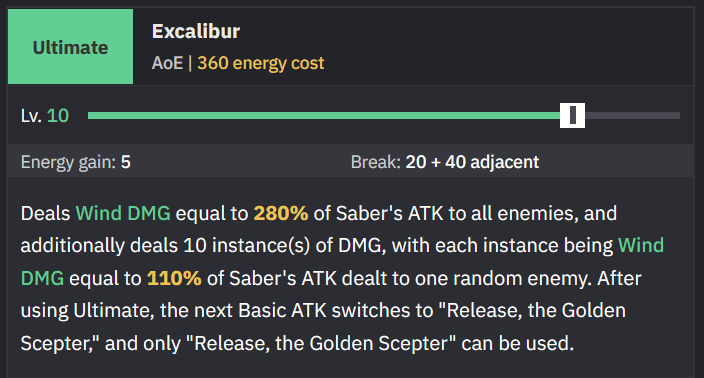This screenshot has height=378, width=704.
Task: Click the highlighted 280% multiplier value
Action: [281, 213]
